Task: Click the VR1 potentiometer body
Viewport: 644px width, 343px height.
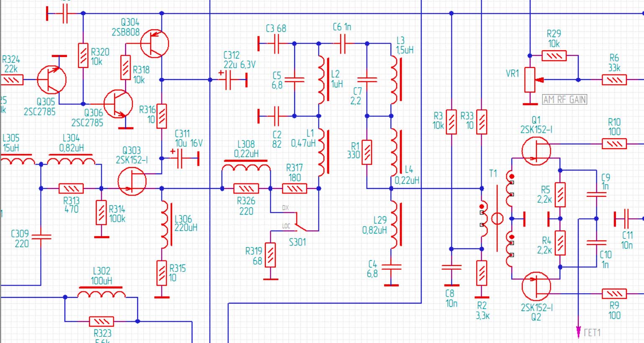Action: tap(530, 80)
